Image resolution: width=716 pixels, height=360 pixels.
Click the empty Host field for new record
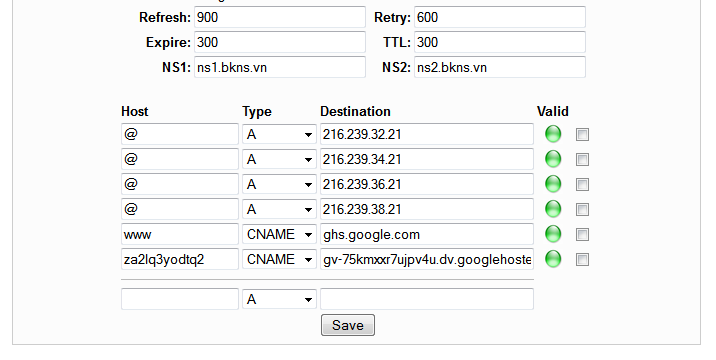tap(180, 299)
